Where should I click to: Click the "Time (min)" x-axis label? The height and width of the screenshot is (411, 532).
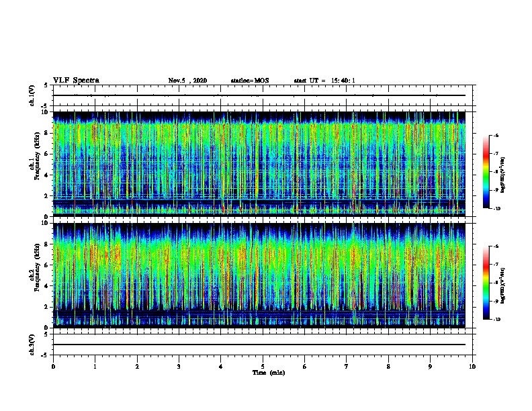[269, 373]
